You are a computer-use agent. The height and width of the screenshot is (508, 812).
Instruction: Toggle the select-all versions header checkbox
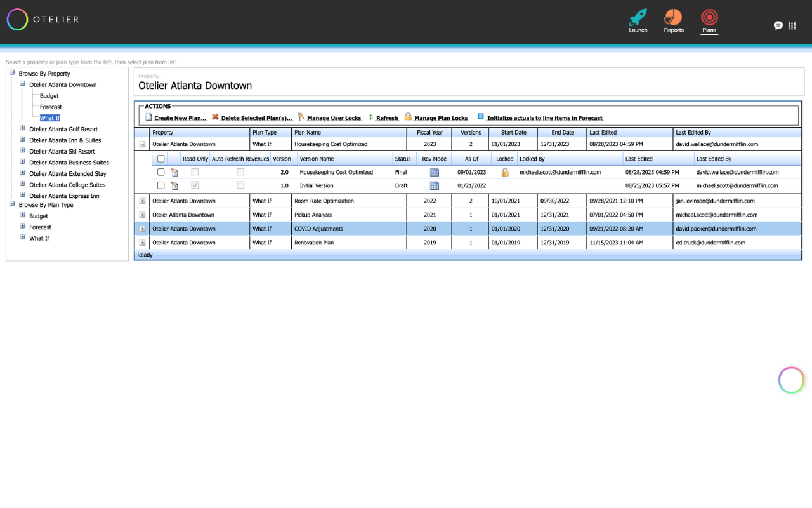160,159
